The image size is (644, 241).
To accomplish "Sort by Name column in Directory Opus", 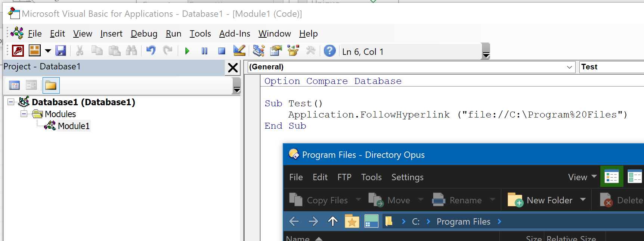I will point(298,238).
